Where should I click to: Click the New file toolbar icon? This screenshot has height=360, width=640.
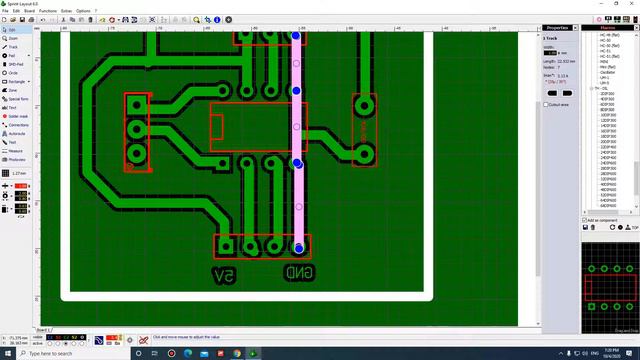tap(4, 20)
